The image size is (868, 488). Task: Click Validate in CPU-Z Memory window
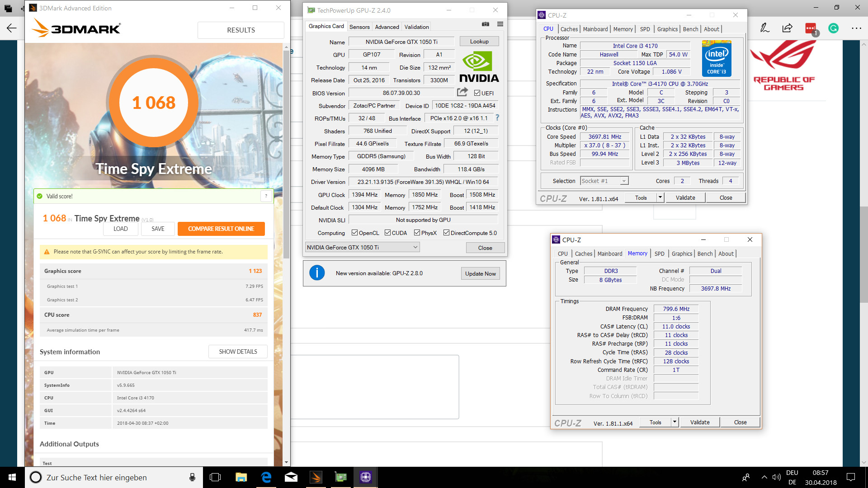click(x=700, y=422)
